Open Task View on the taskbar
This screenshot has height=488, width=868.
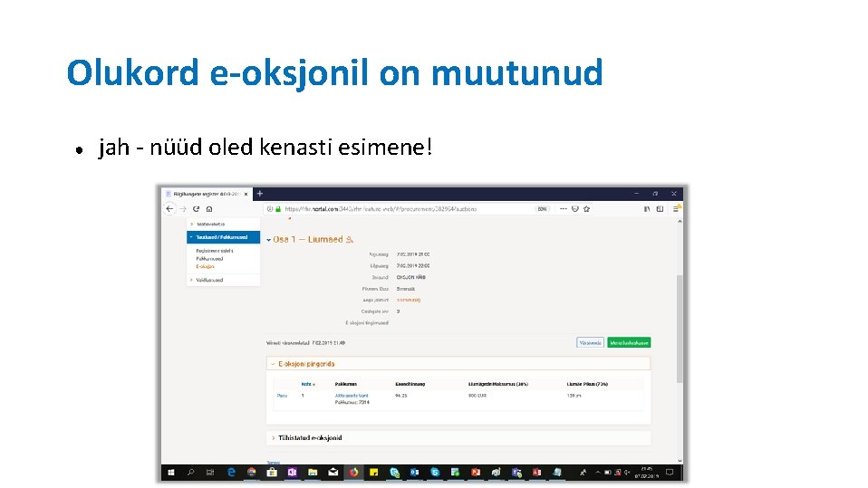(210, 472)
